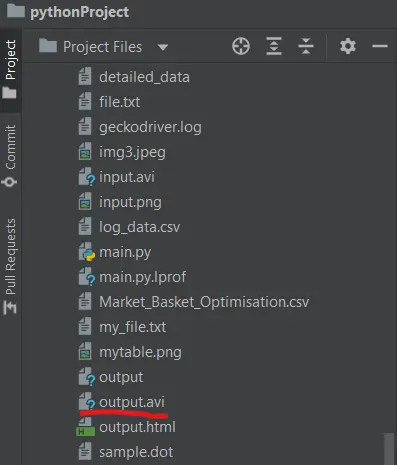Click the Python file icon next to main.py
This screenshot has width=397, height=465.
(x=86, y=252)
